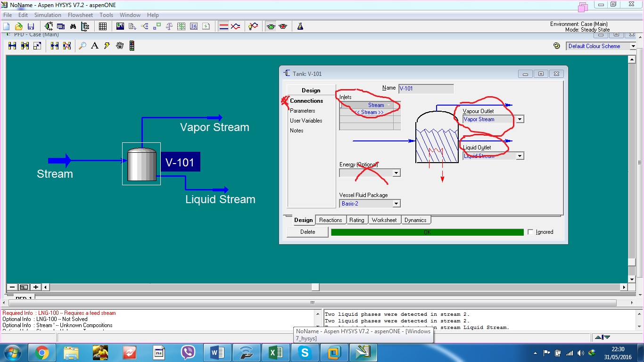
Task: Select the Add Text annotation tool
Action: [x=95, y=45]
